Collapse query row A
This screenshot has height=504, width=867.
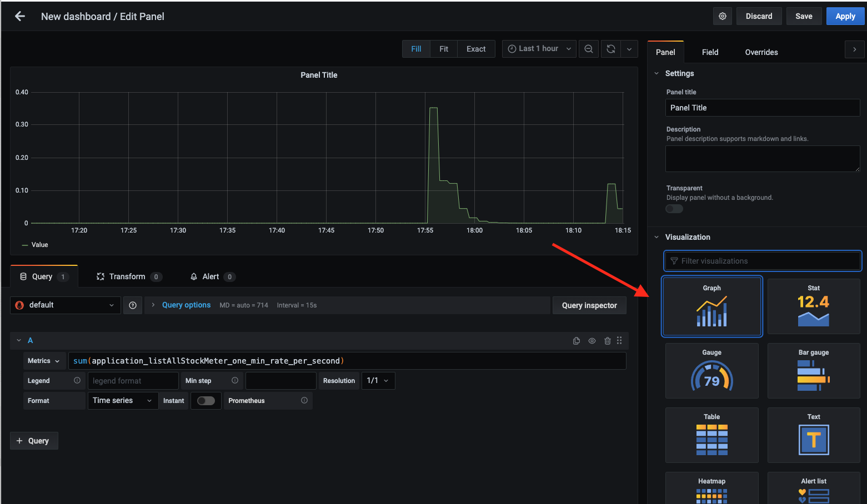click(19, 340)
